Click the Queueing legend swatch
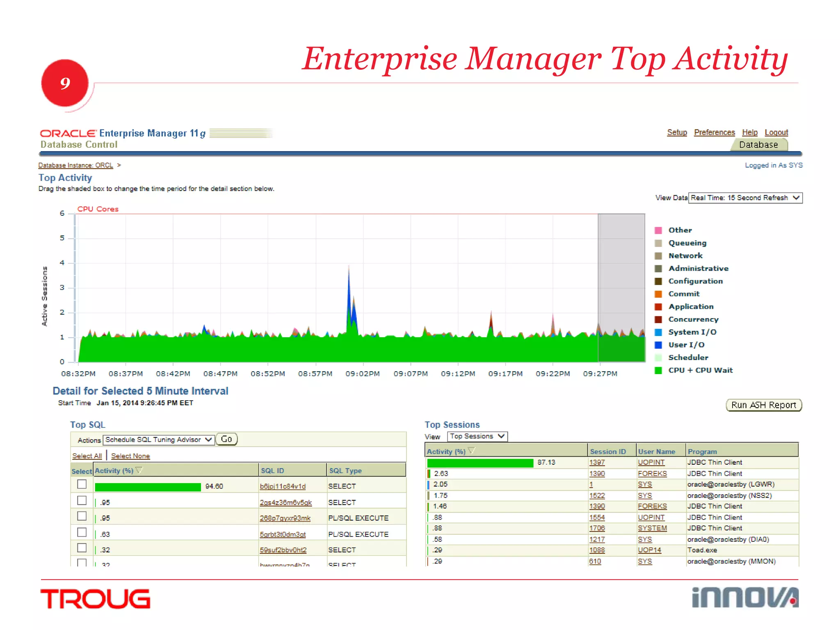 click(658, 243)
